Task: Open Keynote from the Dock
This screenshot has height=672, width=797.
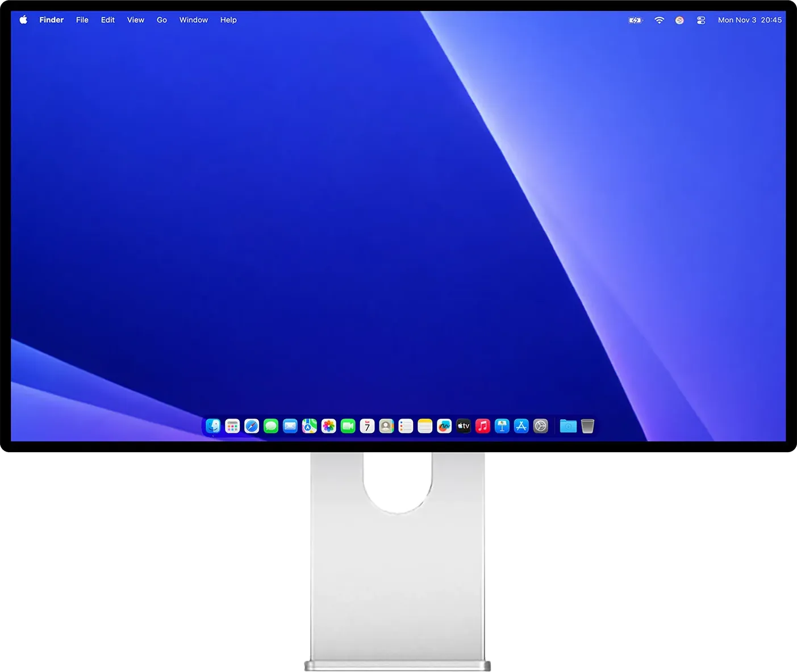Action: tap(502, 426)
